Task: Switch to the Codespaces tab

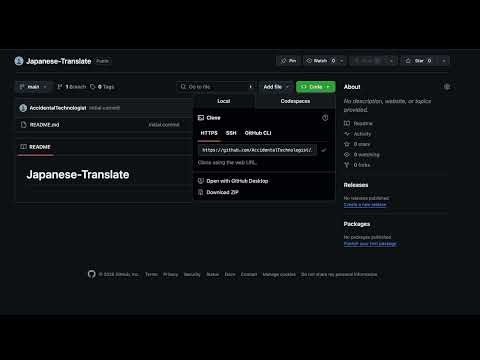Action: 295,101
